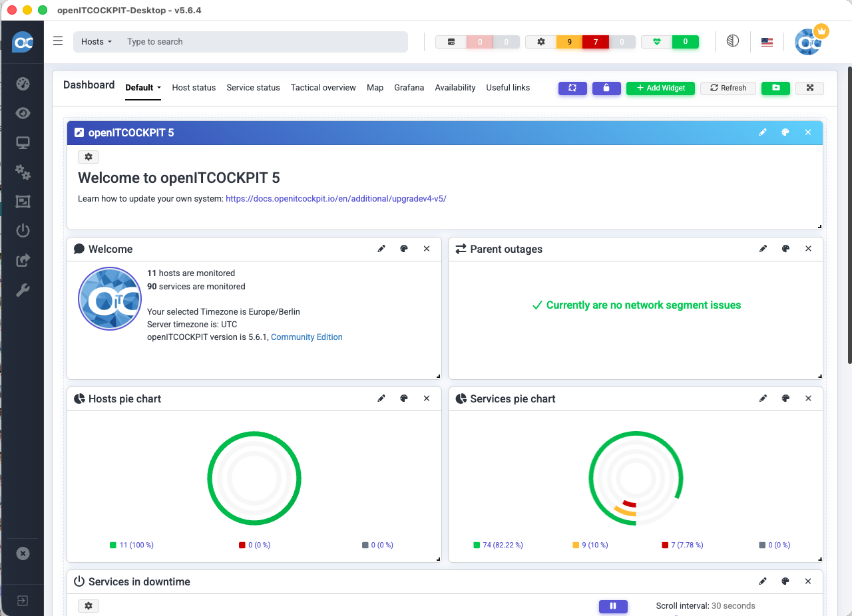Click the host status server icon badge
The image size is (852, 616).
tap(451, 42)
